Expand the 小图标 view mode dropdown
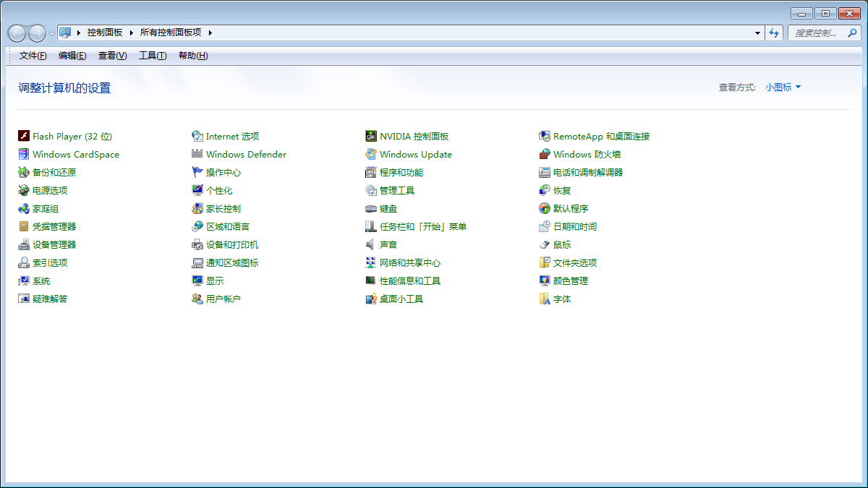 pyautogui.click(x=783, y=87)
